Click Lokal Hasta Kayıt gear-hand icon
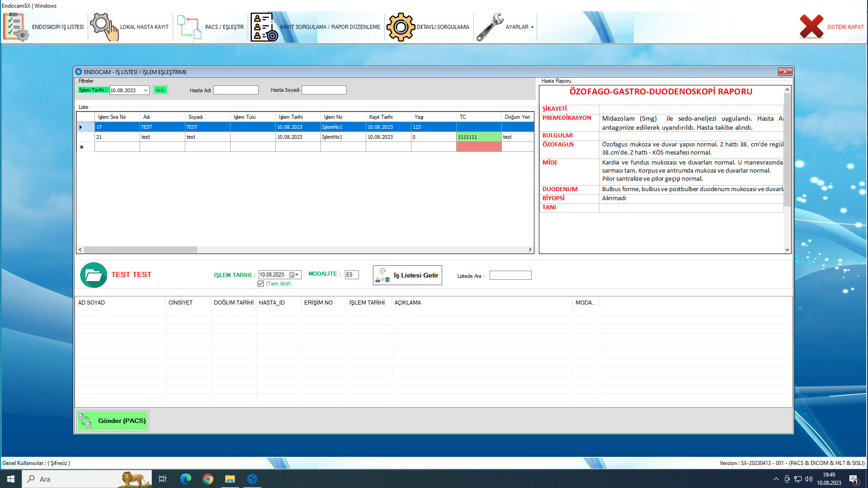 pyautogui.click(x=104, y=27)
